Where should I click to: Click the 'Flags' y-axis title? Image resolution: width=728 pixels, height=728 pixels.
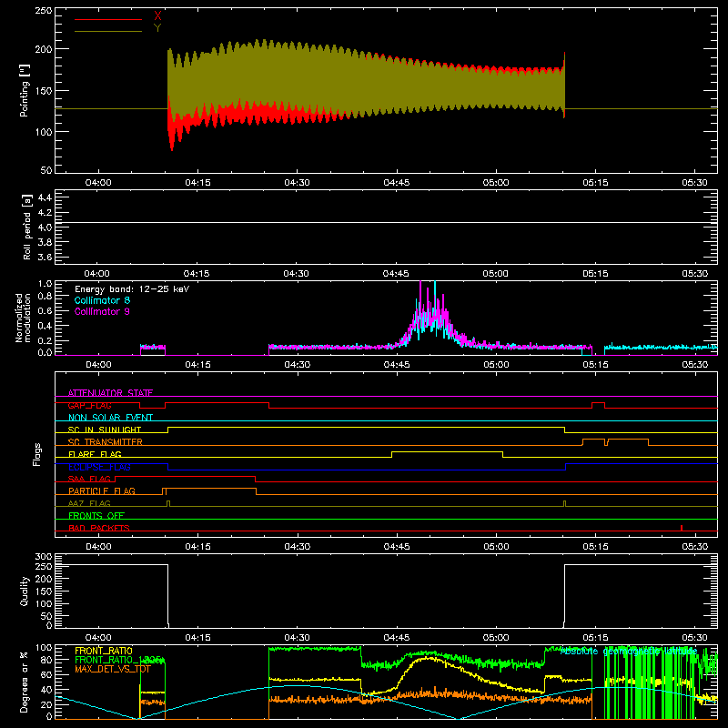pos(36,454)
